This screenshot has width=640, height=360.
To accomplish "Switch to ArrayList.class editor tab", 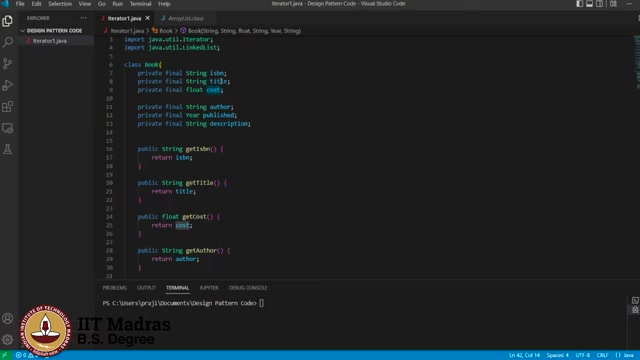I will click(186, 18).
